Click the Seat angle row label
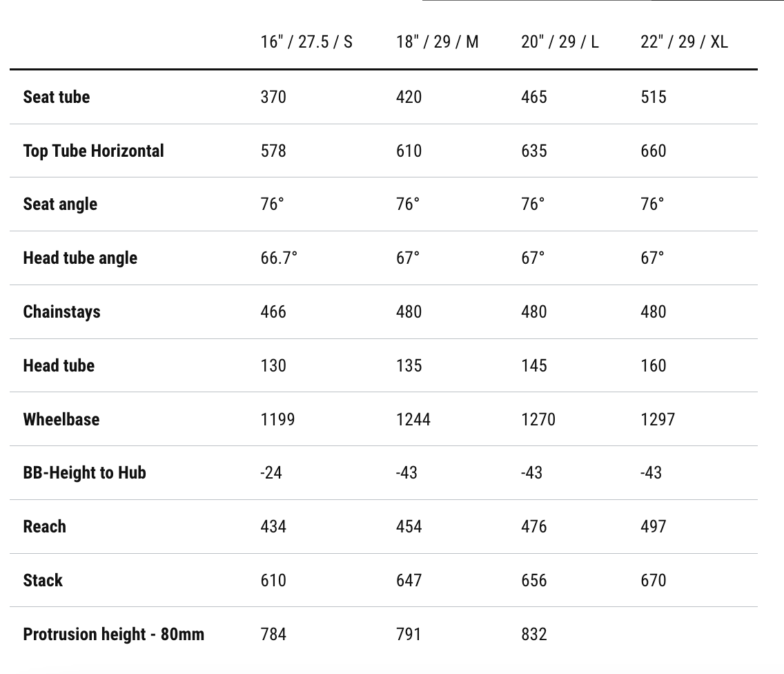This screenshot has height=674, width=784. pyautogui.click(x=60, y=204)
